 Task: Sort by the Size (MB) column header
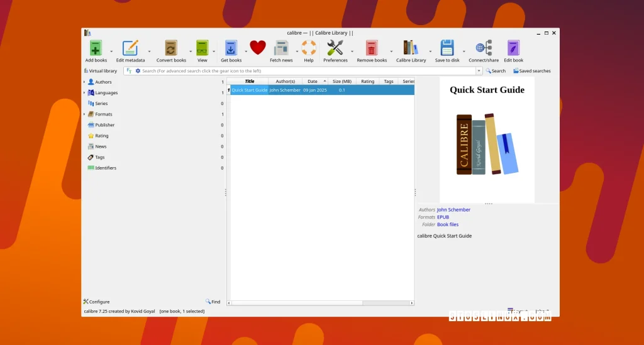(x=341, y=81)
